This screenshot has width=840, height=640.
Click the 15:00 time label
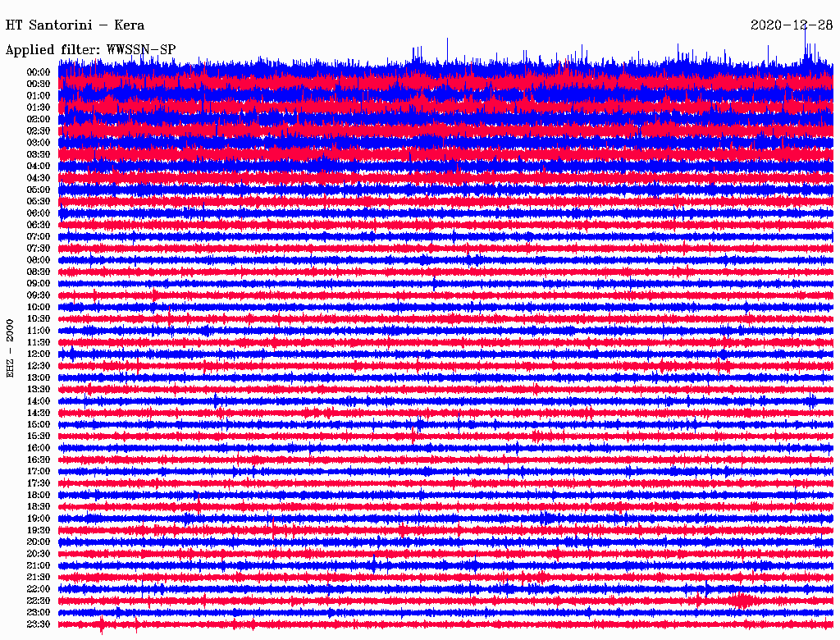[39, 424]
